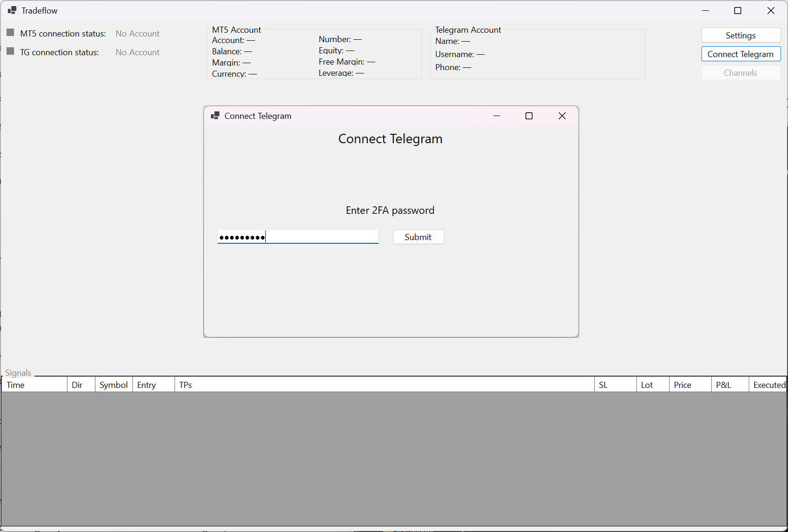Click the 'MT5 connection status:' label
Screen dimensions: 788x532
[63, 34]
